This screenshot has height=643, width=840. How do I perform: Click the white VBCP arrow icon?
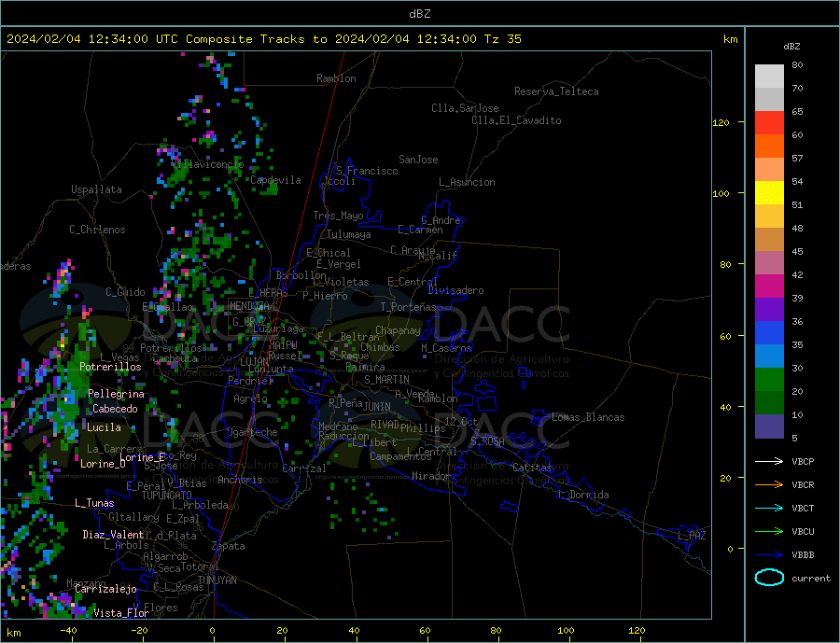769,461
